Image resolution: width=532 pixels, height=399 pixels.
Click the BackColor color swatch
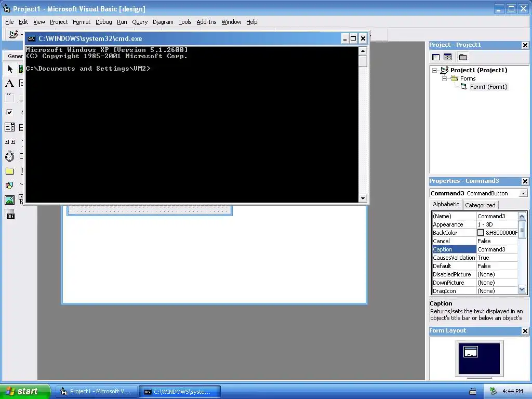pyautogui.click(x=481, y=233)
